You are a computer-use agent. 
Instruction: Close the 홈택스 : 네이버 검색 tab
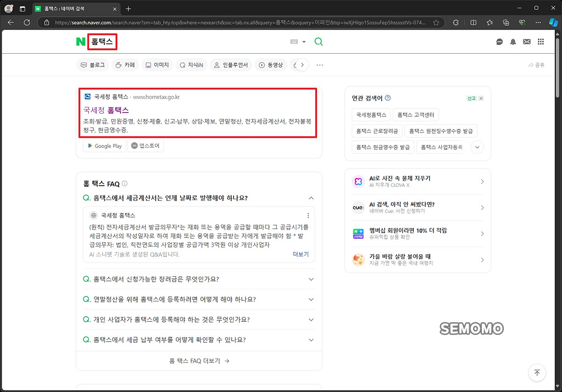click(115, 9)
